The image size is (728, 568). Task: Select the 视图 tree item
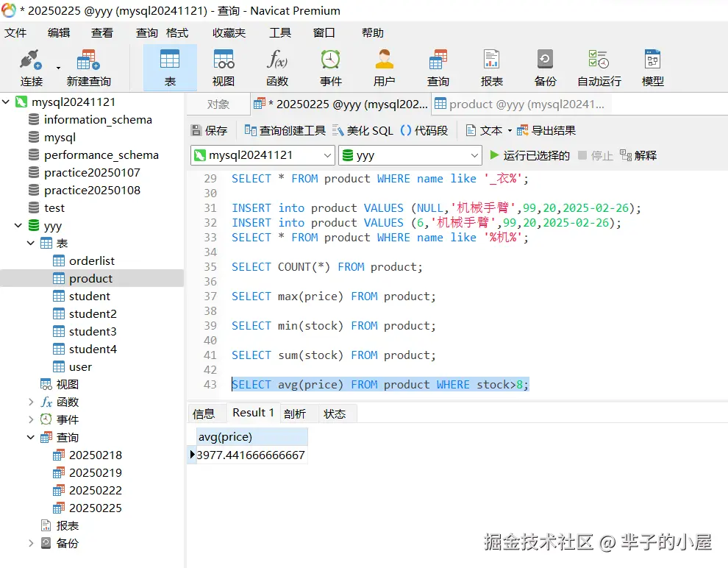click(68, 385)
